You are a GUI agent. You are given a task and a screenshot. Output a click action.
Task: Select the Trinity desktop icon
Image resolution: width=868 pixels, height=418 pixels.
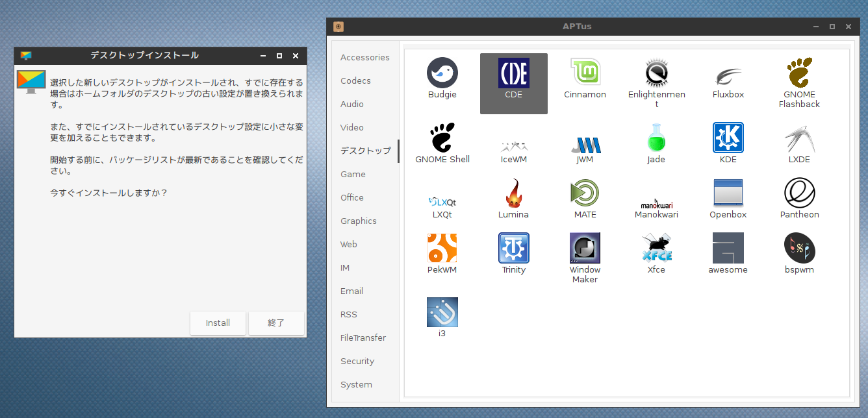click(514, 249)
